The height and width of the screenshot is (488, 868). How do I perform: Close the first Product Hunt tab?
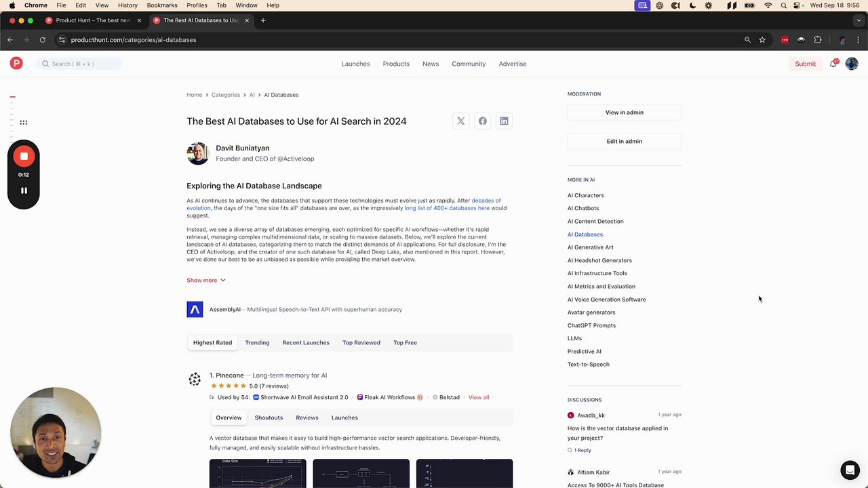(139, 20)
